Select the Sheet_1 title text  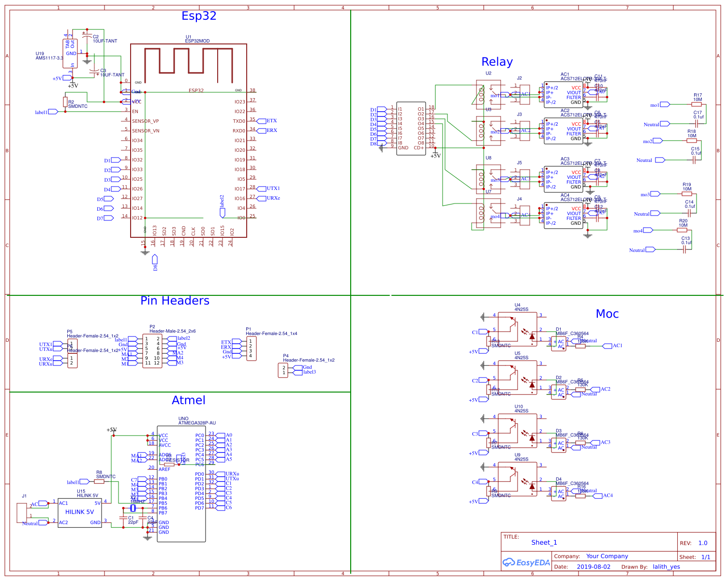pos(544,542)
